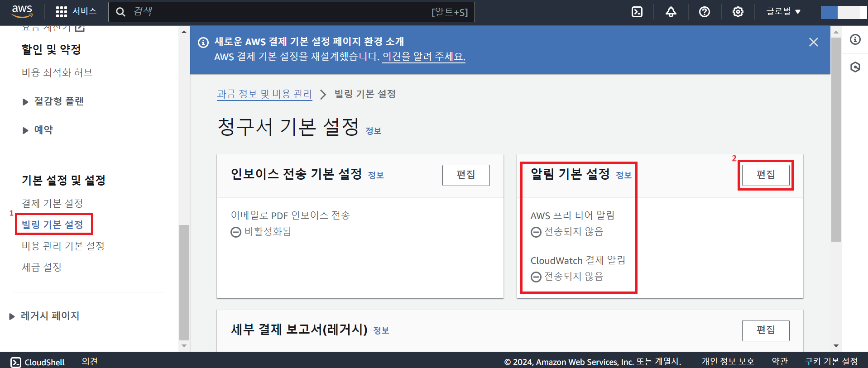Select 빌링 기본 설정 in the sidebar
Viewport: 868px width, 368px height.
[53, 225]
